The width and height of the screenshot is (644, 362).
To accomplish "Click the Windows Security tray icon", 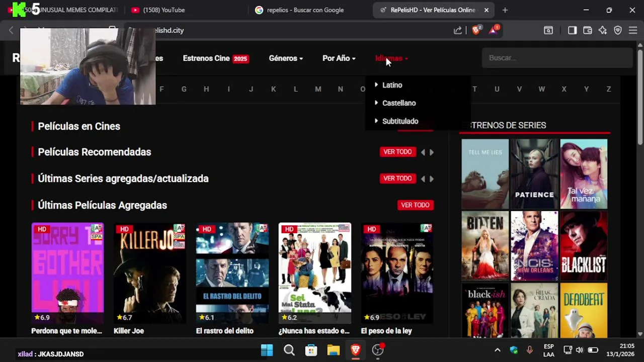I will [514, 350].
